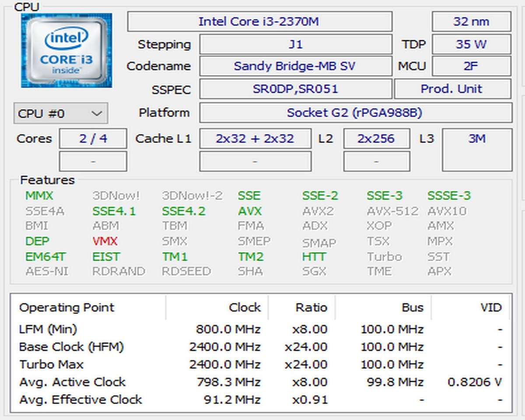Image resolution: width=525 pixels, height=420 pixels.
Task: Click the MCU 2F value box
Action: 471,66
